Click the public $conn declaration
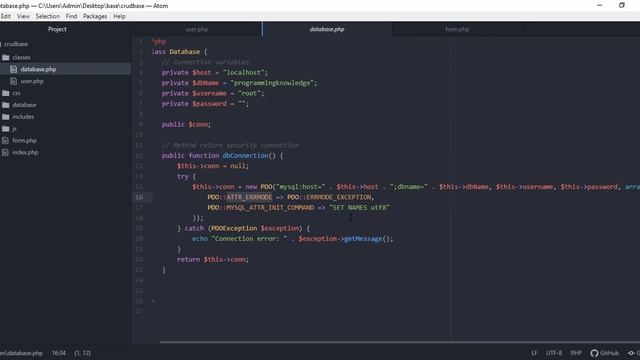Screen dimensions: 640x360 [186, 124]
